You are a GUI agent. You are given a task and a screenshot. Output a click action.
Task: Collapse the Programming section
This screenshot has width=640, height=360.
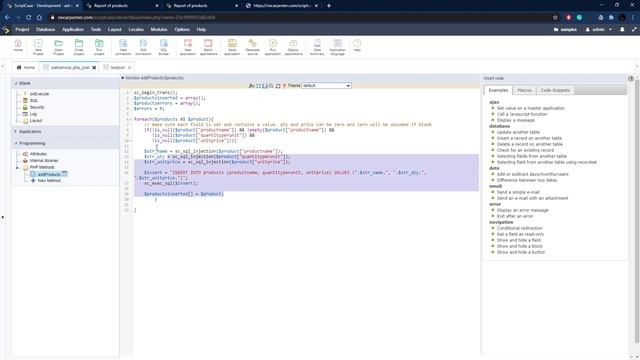click(16, 143)
